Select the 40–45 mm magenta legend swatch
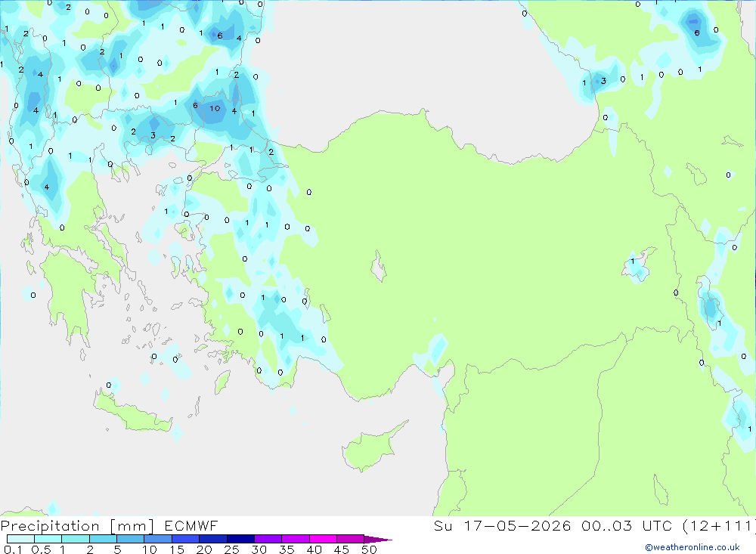 coord(323,539)
